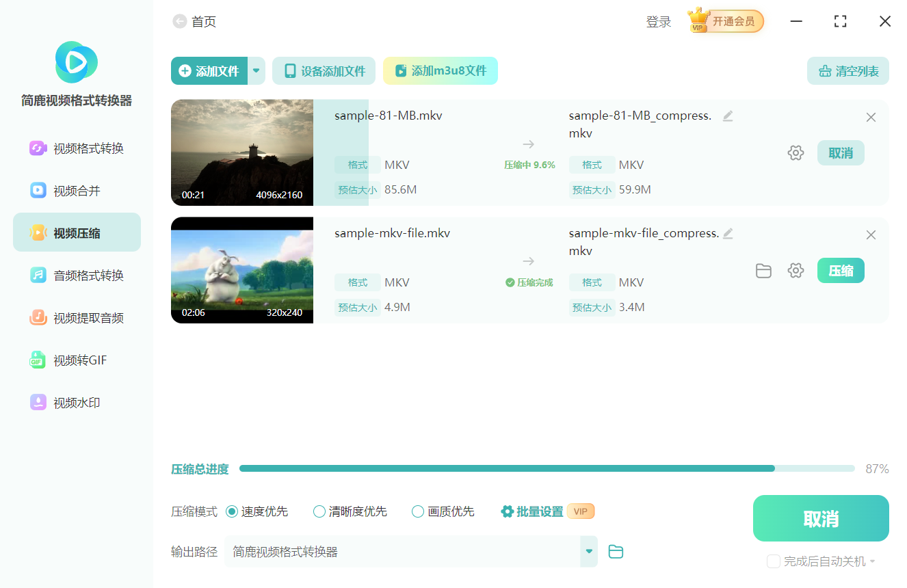907x588 pixels.
Task: Click the 开通会员 VIP badge
Action: (726, 21)
